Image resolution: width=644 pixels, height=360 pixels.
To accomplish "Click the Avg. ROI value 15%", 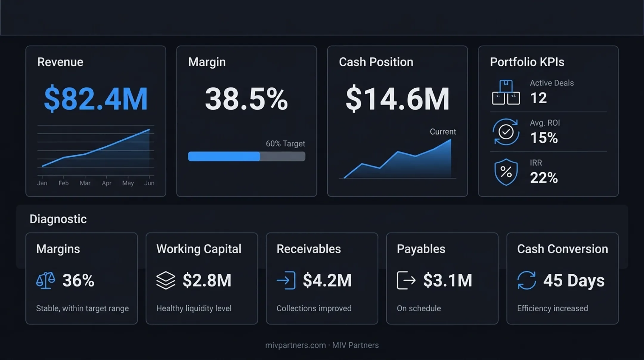I will [x=544, y=138].
